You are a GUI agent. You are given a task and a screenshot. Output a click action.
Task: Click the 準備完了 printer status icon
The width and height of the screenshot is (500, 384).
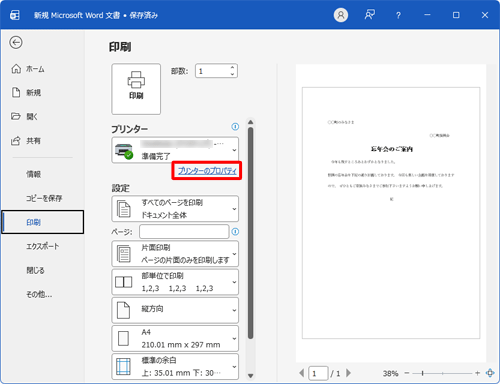click(x=124, y=151)
